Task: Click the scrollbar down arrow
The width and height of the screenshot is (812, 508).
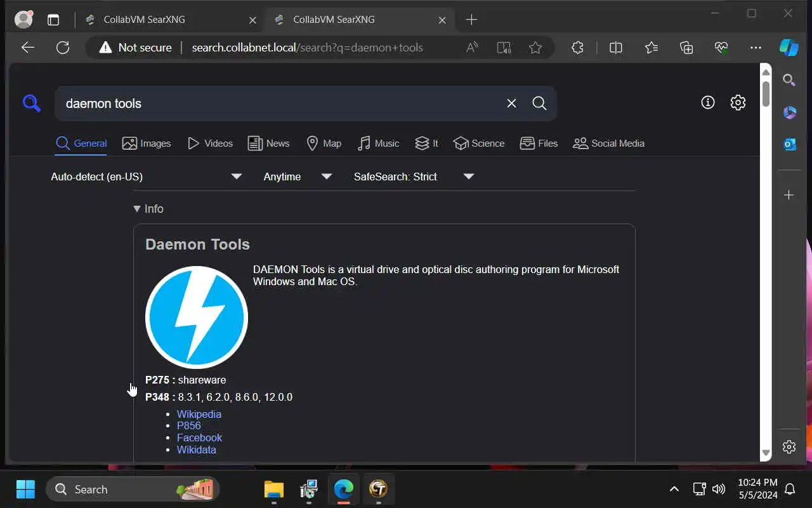Action: pos(766,453)
